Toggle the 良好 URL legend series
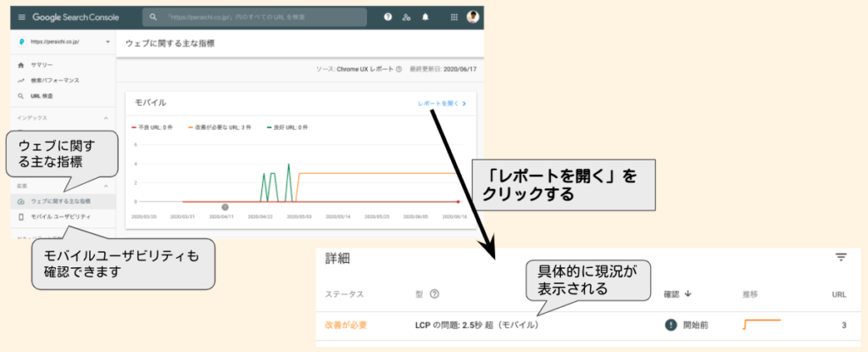 (287, 127)
